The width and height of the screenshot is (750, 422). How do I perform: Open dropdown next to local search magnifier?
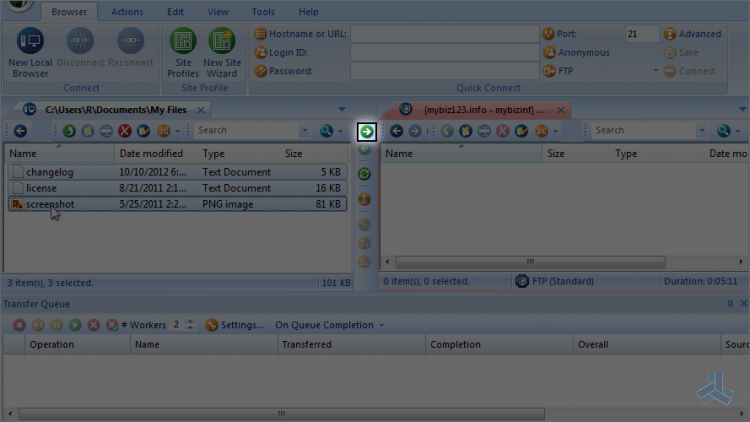coord(341,131)
